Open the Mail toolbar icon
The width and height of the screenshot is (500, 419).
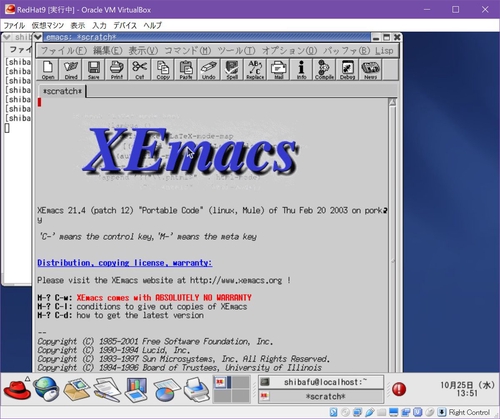278,69
